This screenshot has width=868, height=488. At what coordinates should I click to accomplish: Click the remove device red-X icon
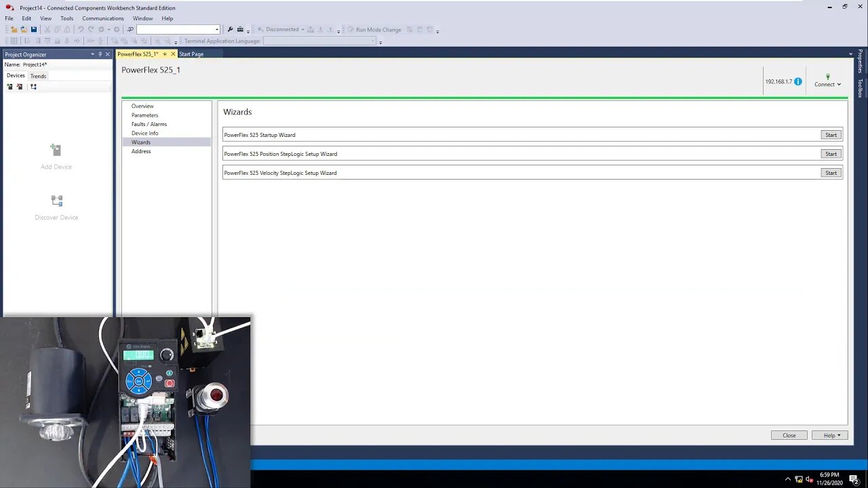pos(20,87)
